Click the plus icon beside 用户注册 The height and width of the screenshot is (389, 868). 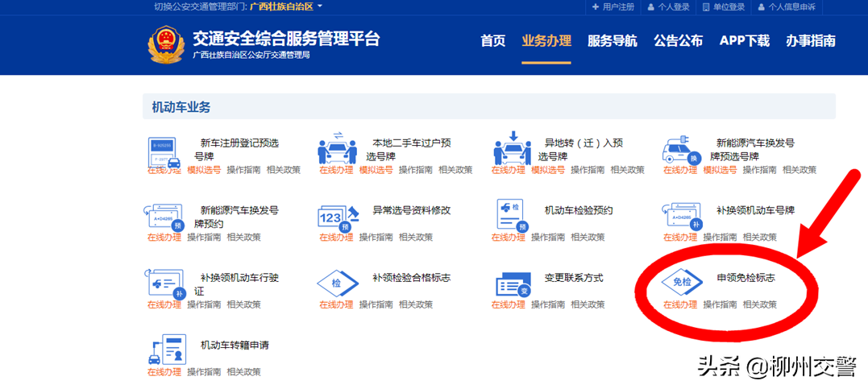click(596, 7)
